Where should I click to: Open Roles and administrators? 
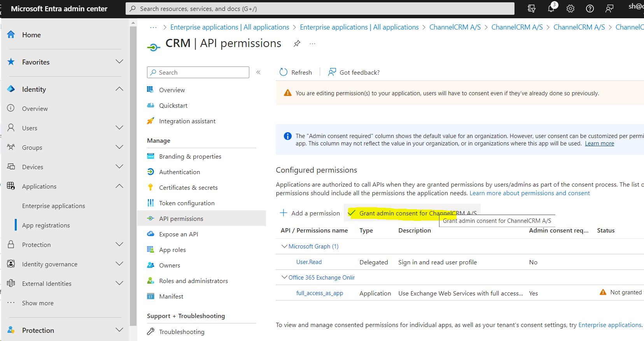pos(193,281)
